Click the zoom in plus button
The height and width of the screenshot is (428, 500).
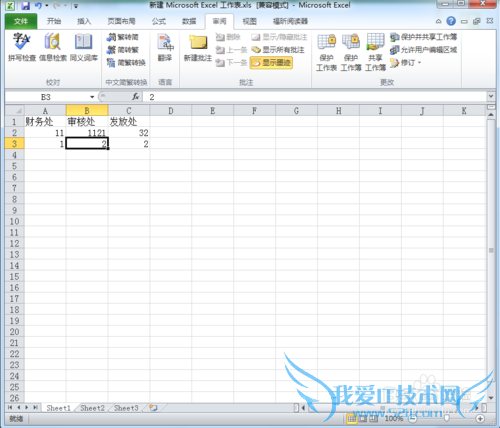click(x=480, y=419)
